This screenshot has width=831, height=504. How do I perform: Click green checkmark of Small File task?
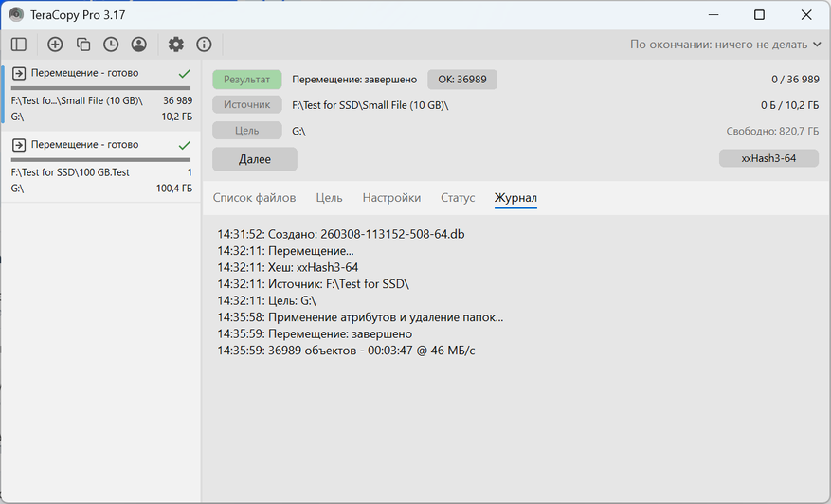click(185, 73)
